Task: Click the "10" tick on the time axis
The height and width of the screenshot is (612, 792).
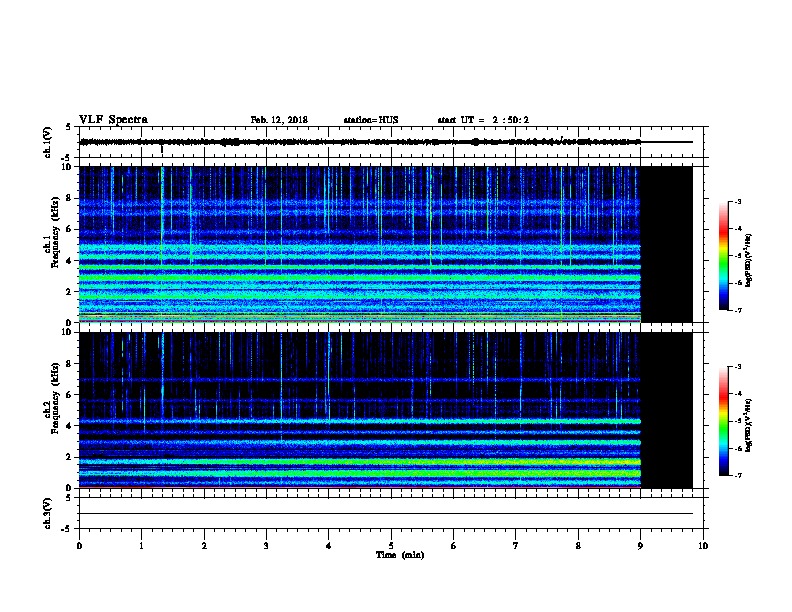Action: pyautogui.click(x=703, y=546)
